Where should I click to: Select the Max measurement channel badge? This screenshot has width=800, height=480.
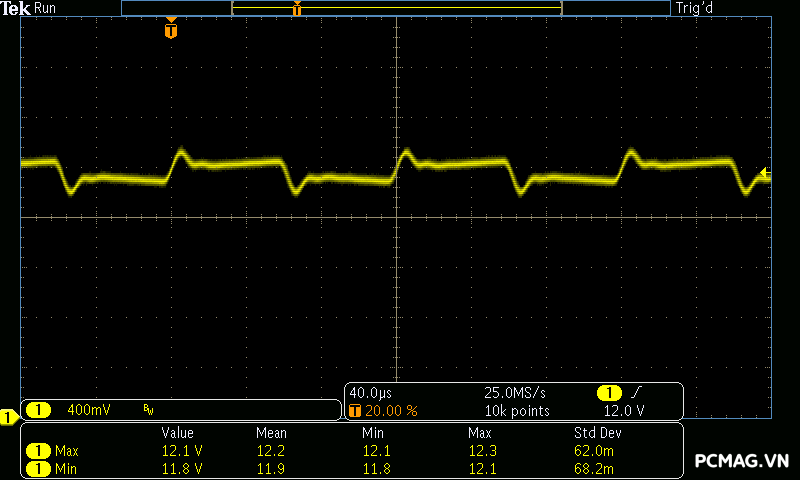[38, 451]
